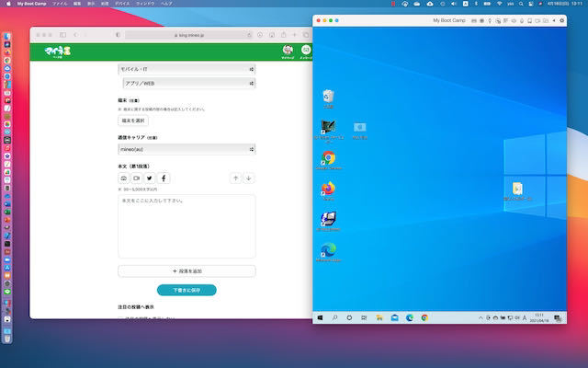Open the Recycle Bin on the Windows desktop
The width and height of the screenshot is (588, 368).
coord(328,97)
